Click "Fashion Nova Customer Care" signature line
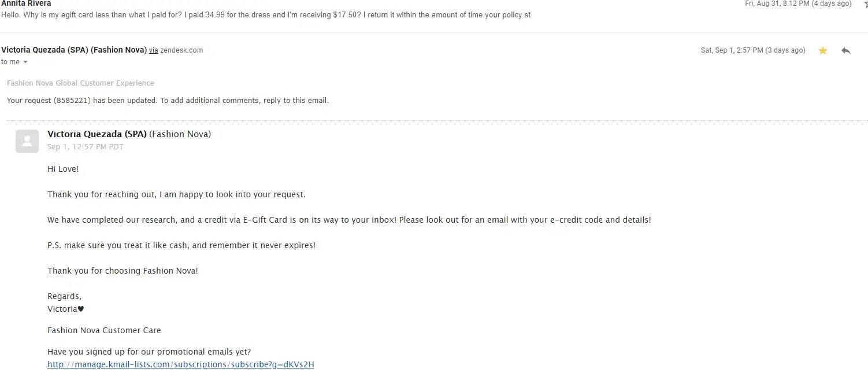 pos(104,330)
